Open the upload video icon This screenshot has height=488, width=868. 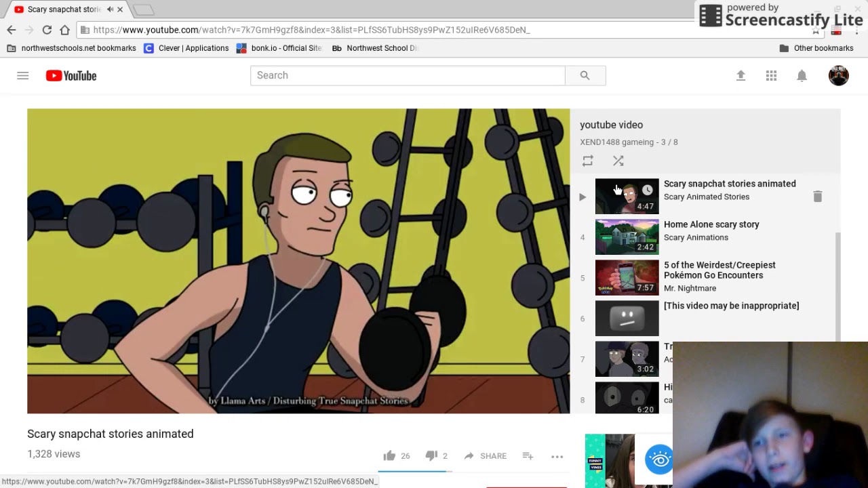[741, 76]
